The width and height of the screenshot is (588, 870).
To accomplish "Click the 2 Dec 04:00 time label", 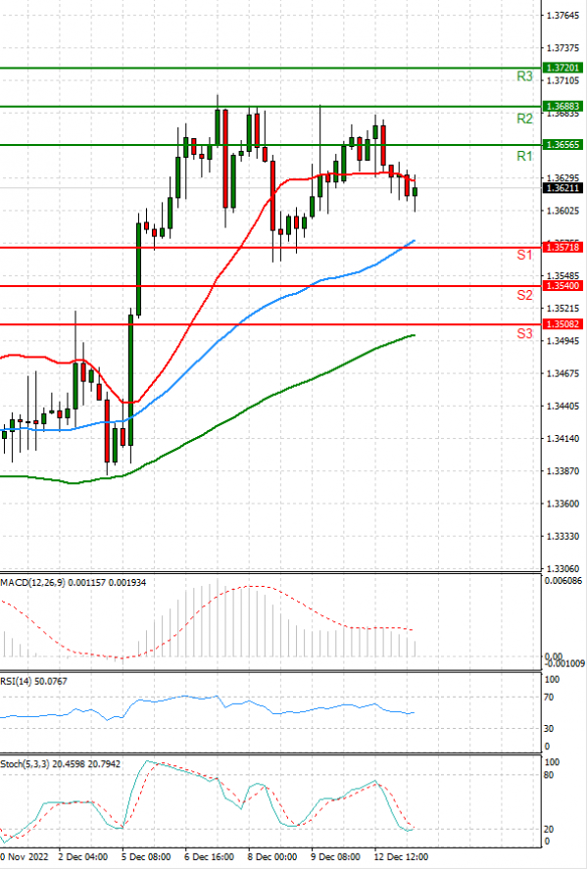I will click(x=83, y=856).
